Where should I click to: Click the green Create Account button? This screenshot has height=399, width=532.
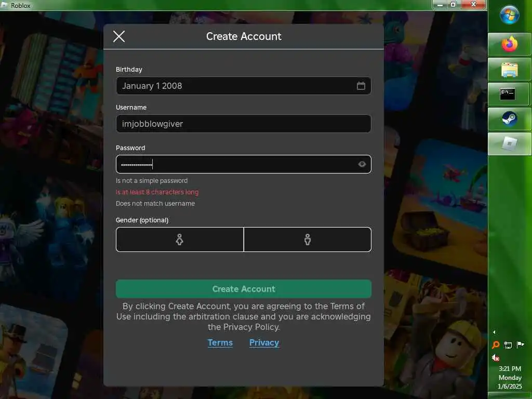pos(243,289)
